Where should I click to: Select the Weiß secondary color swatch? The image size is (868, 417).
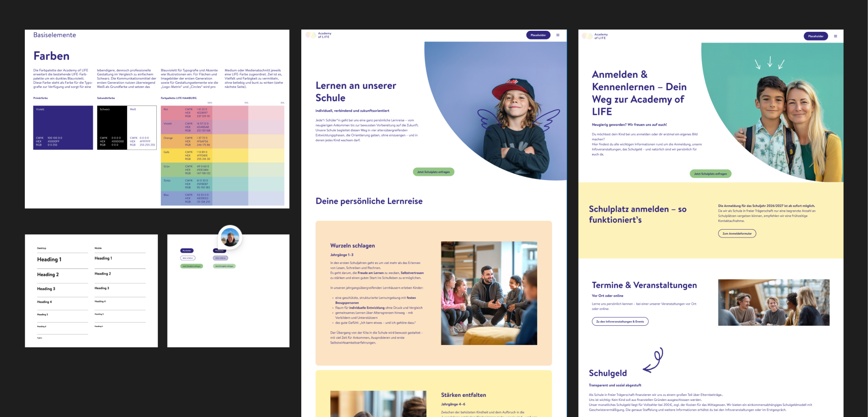(142, 128)
